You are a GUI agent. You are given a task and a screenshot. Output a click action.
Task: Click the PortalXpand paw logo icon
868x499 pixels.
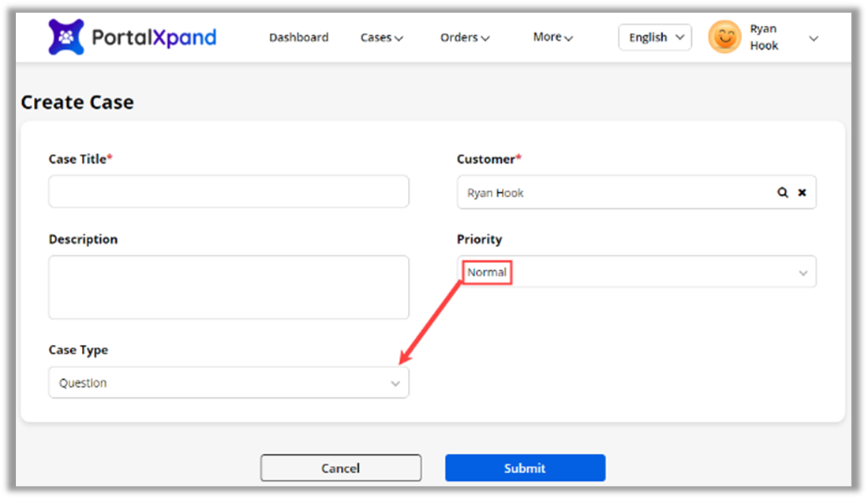(x=66, y=37)
